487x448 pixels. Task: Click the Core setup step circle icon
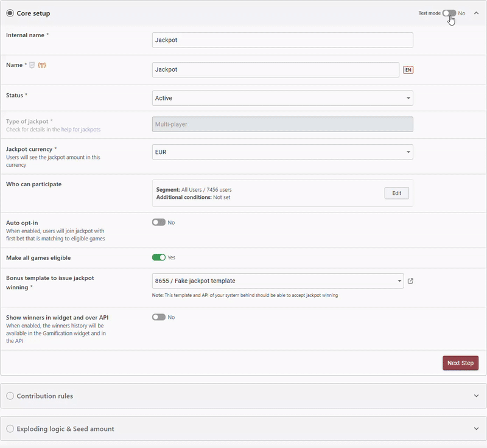pyautogui.click(x=10, y=13)
